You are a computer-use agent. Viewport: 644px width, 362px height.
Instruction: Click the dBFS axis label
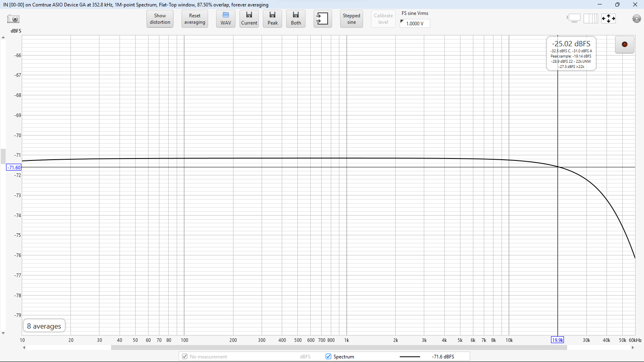16,31
